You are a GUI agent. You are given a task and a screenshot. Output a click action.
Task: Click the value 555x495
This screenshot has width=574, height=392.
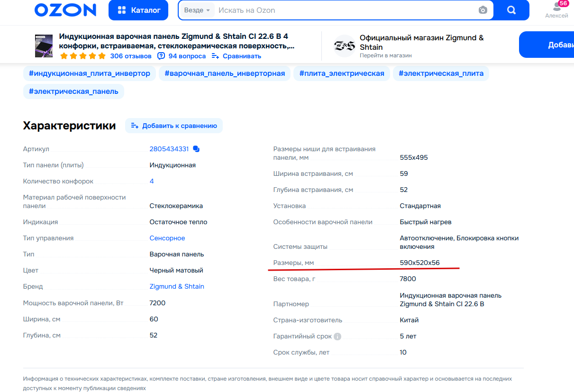point(414,157)
